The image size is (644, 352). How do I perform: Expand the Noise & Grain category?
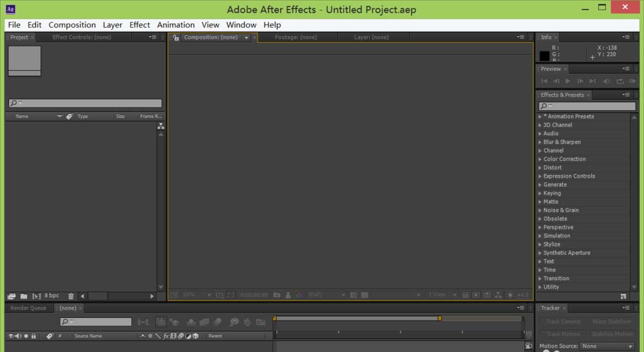(540, 210)
